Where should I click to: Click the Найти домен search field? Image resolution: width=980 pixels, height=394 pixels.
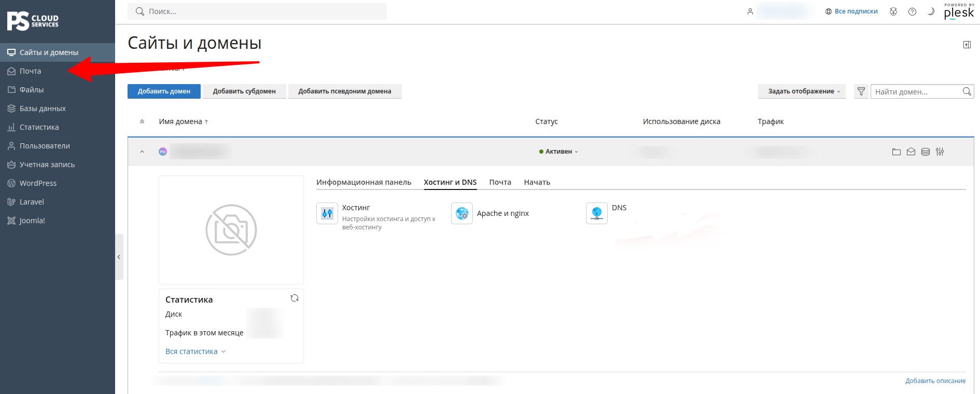click(x=916, y=91)
